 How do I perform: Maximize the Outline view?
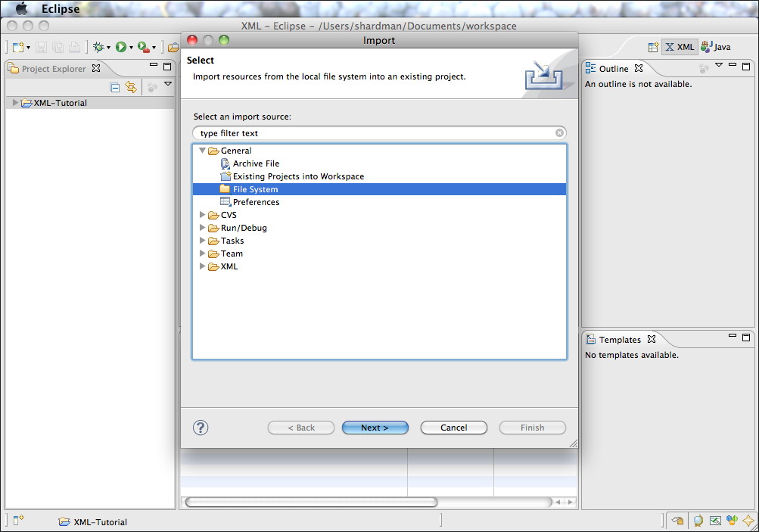[746, 67]
